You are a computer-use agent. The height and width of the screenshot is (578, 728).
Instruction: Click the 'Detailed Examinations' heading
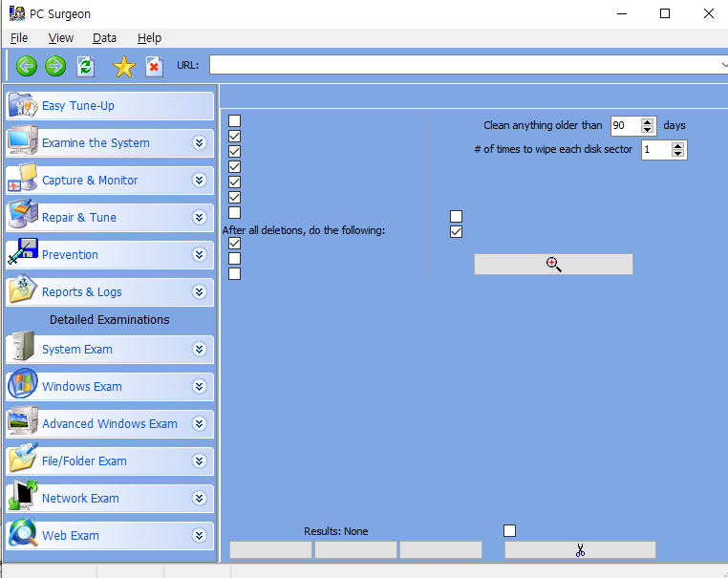coord(110,320)
